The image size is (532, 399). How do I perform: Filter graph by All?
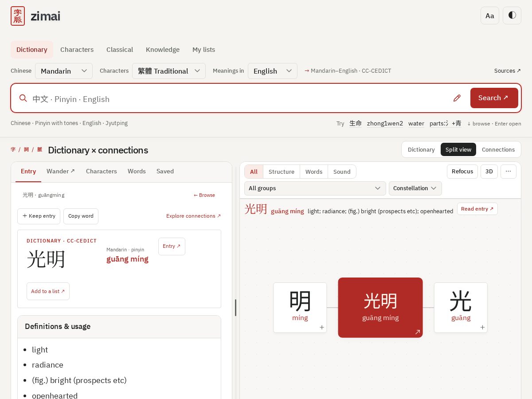(x=254, y=172)
